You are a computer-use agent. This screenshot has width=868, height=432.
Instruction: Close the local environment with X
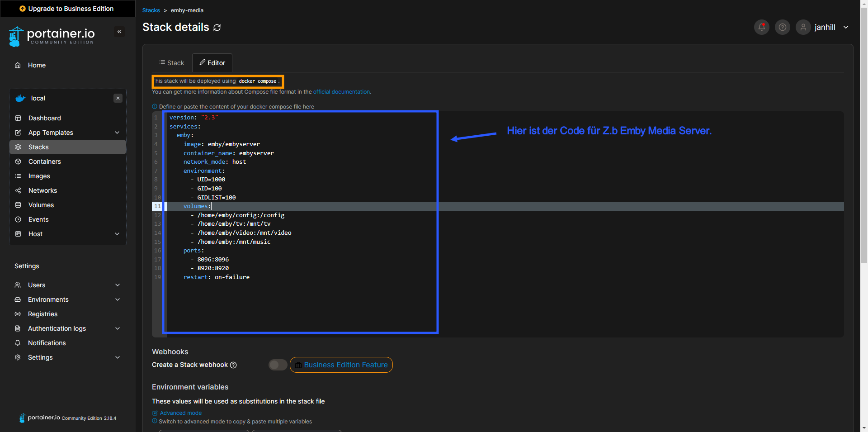point(118,98)
